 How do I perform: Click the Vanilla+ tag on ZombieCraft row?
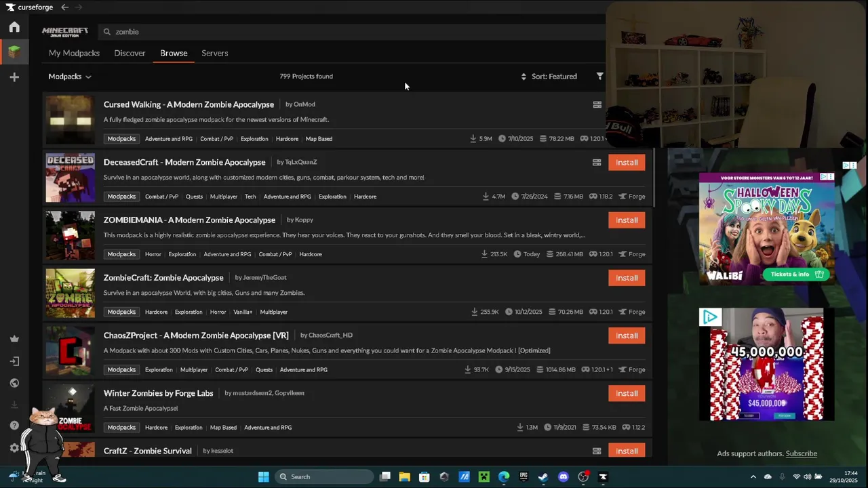pyautogui.click(x=243, y=312)
